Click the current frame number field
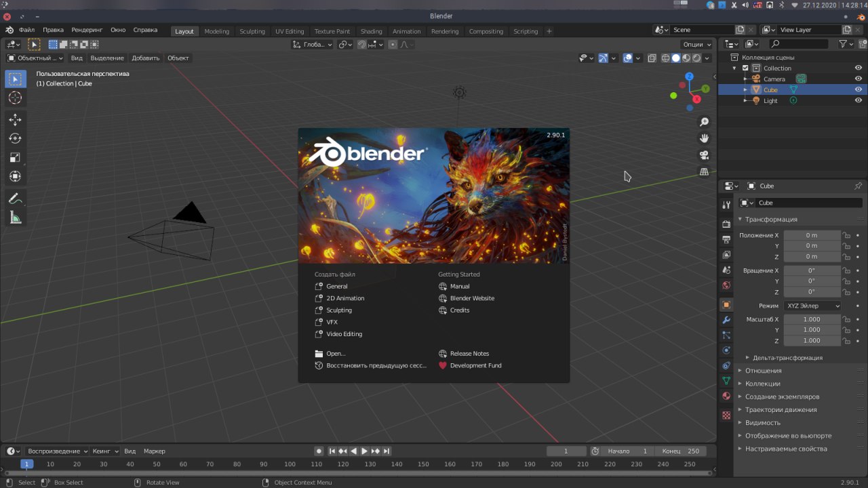868x488 pixels. [566, 451]
